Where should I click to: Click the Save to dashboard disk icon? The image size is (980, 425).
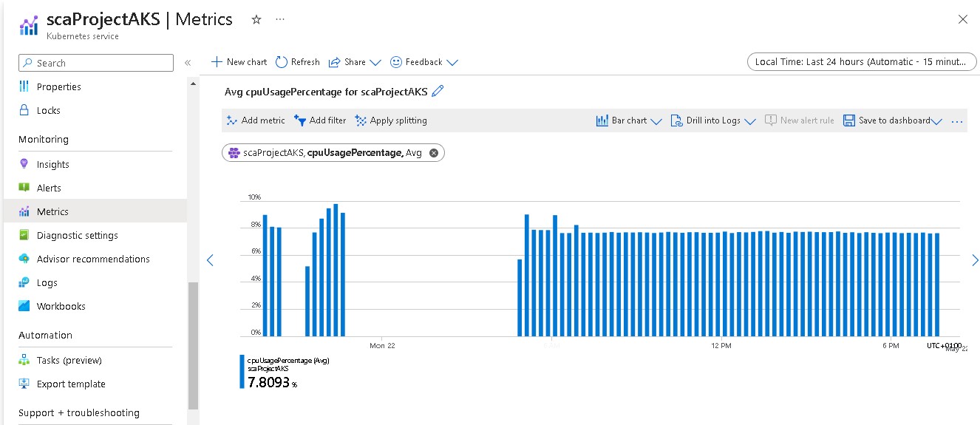point(849,120)
